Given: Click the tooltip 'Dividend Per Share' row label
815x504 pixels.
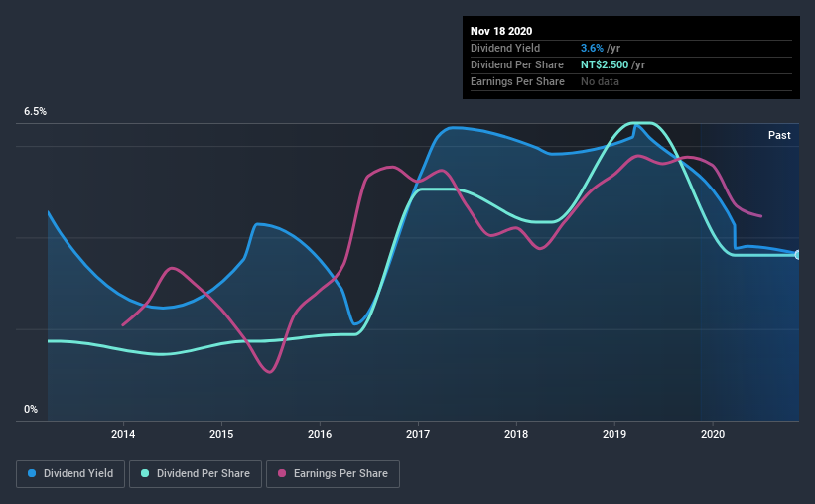Looking at the screenshot, I should click(x=516, y=64).
